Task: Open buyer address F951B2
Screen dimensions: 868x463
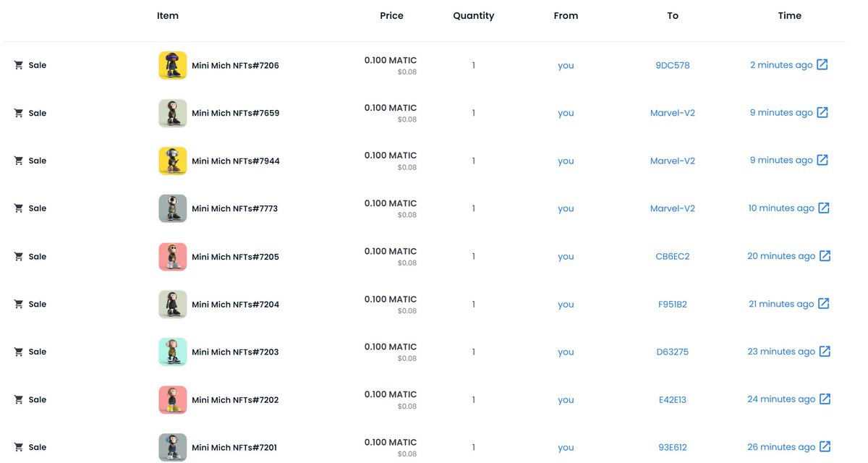Action: [x=673, y=304]
